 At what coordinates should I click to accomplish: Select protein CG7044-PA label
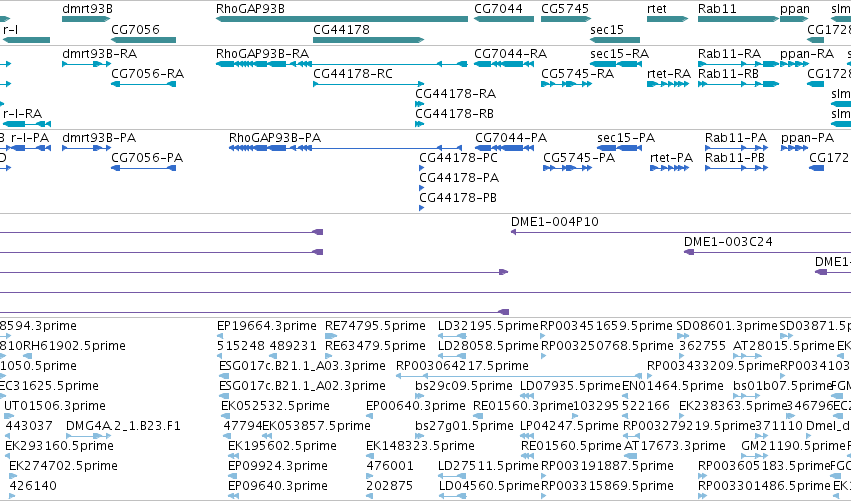coord(511,138)
